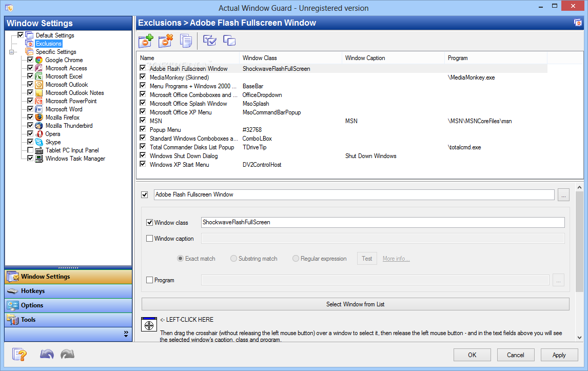Screen dimensions: 588x371
Task: Click the crosshair window finder icon
Action: (x=149, y=324)
